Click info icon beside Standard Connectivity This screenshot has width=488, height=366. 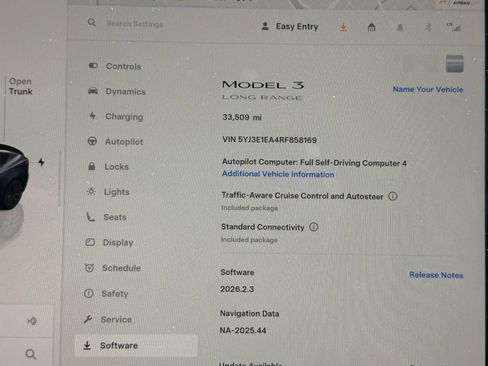[314, 227]
